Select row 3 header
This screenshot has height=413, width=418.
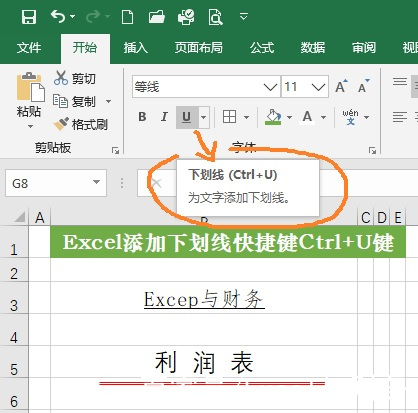pos(14,298)
